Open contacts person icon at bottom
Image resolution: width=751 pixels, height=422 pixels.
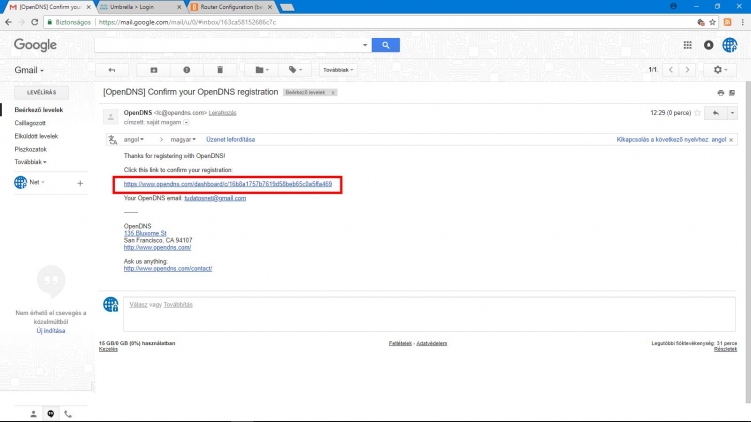point(33,414)
